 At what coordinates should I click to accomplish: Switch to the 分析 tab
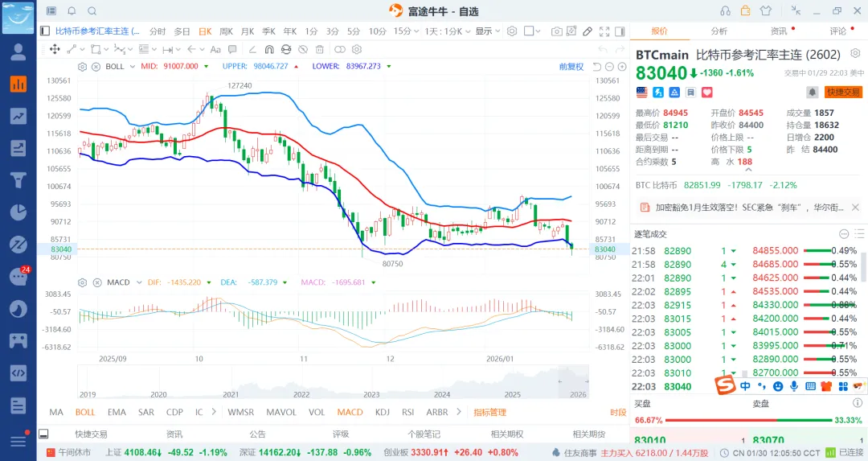click(x=719, y=31)
